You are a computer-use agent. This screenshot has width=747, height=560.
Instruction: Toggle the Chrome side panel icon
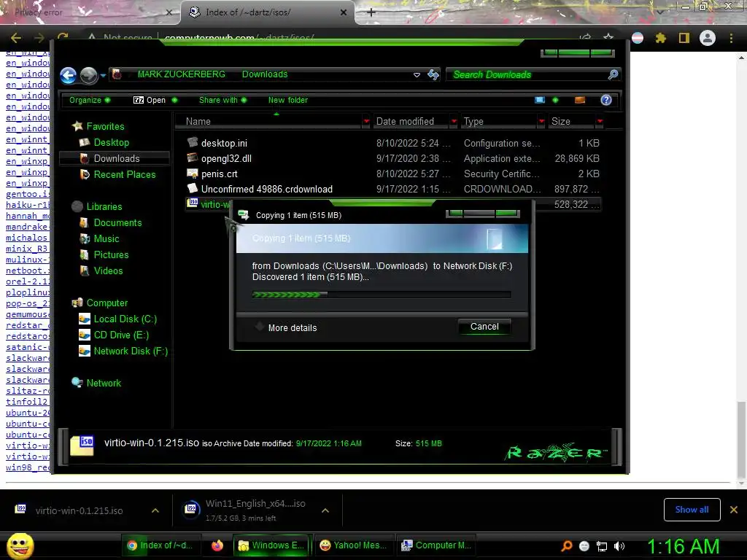[x=684, y=38]
